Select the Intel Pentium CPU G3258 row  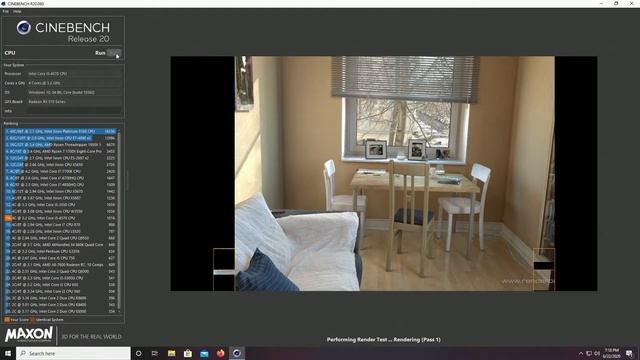[x=60, y=251]
